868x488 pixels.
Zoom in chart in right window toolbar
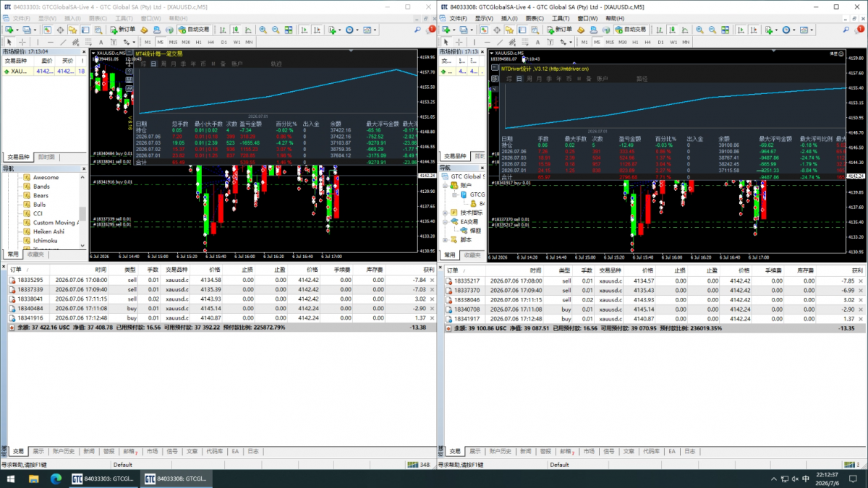tap(699, 30)
